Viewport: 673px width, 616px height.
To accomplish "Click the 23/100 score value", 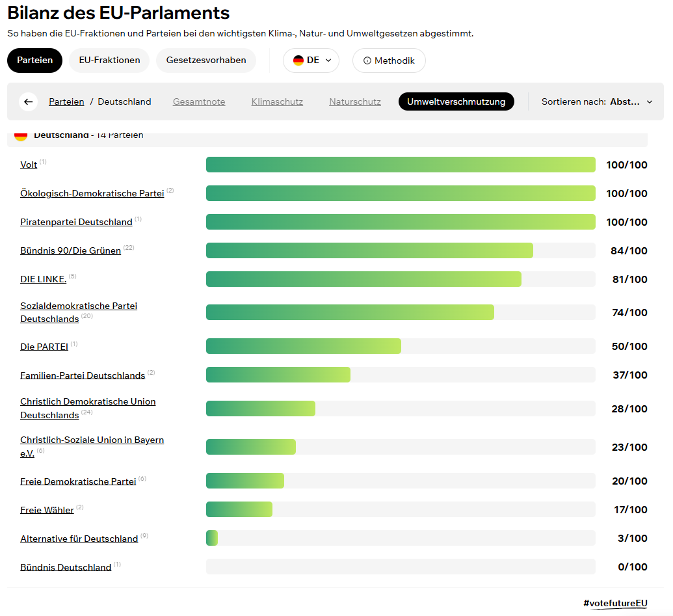I will [x=629, y=448].
